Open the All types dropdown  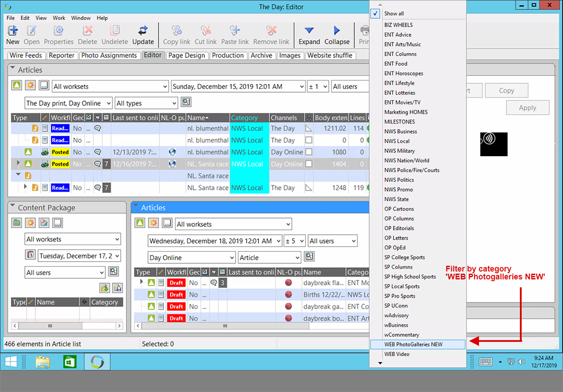146,103
